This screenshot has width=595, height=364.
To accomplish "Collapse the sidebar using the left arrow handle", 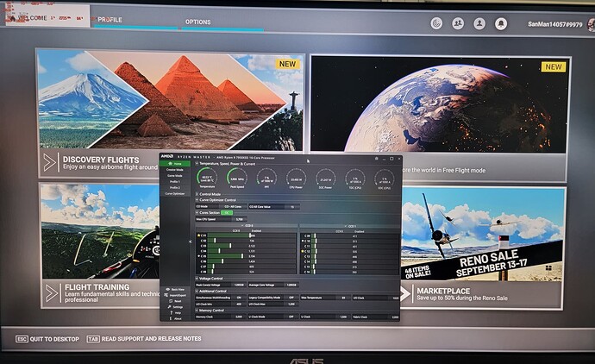I will [191, 242].
